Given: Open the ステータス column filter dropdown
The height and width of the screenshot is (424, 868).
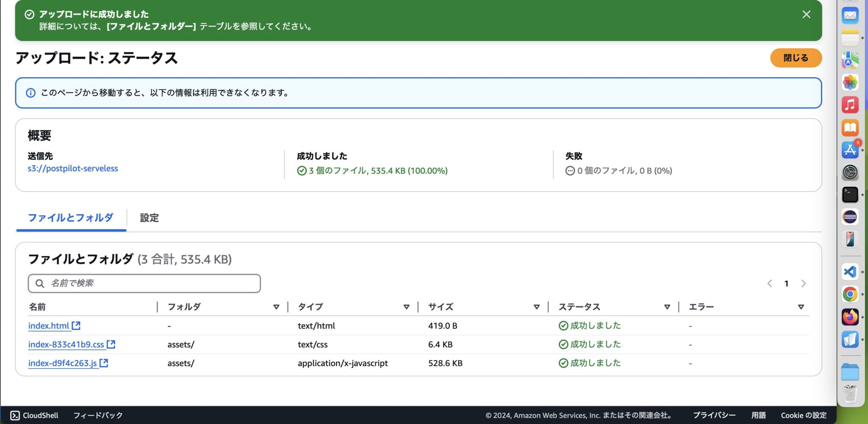Looking at the screenshot, I should pos(667,306).
